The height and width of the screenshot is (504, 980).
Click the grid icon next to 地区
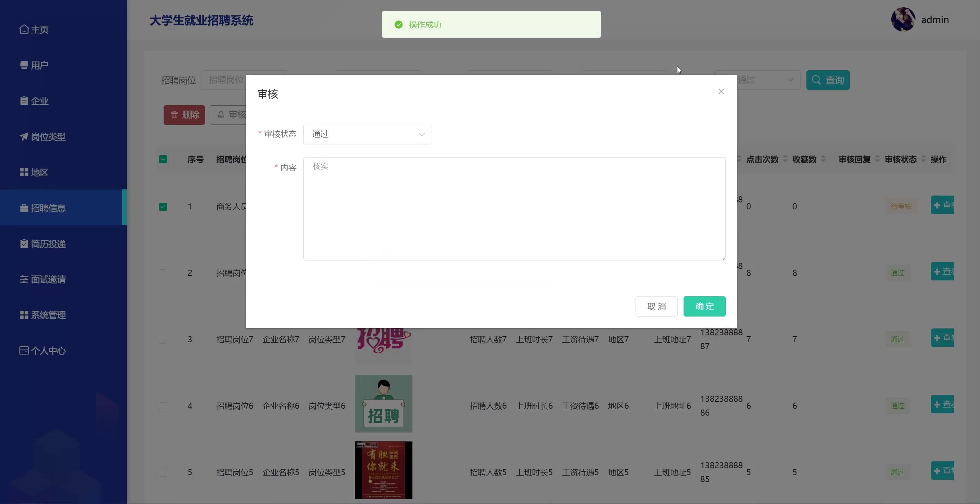coord(24,172)
